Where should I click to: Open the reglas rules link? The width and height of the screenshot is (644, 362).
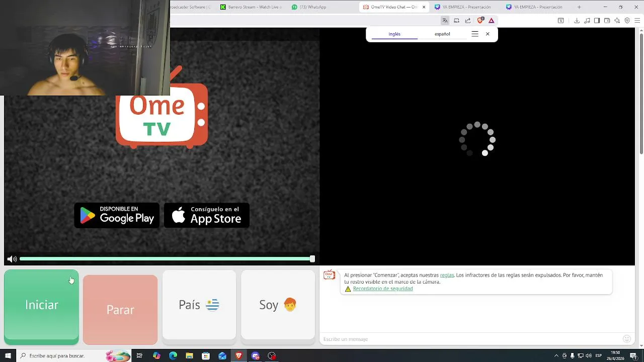tap(447, 275)
